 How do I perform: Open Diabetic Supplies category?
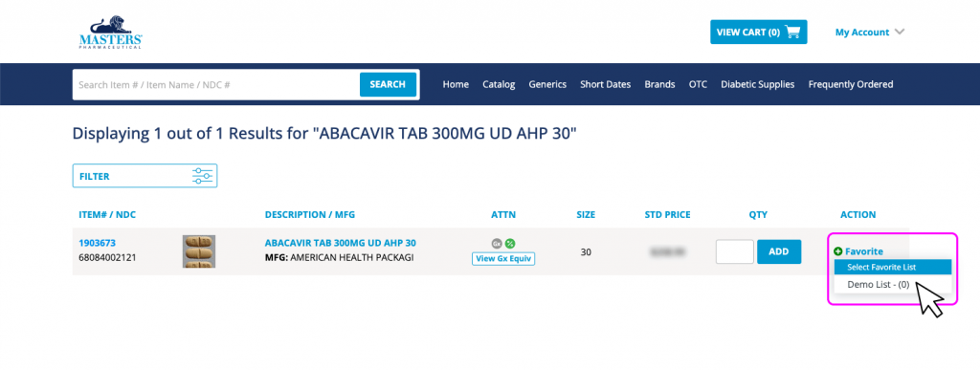click(x=758, y=84)
